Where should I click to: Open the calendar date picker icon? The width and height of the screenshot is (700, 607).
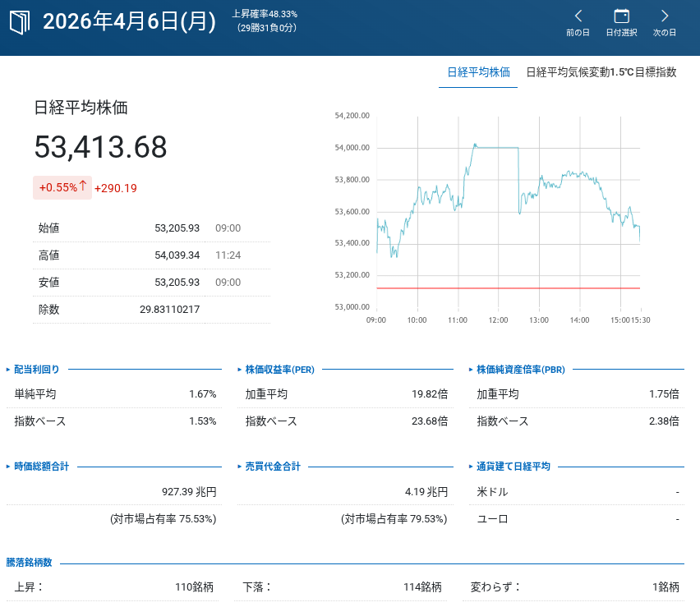pyautogui.click(x=621, y=16)
